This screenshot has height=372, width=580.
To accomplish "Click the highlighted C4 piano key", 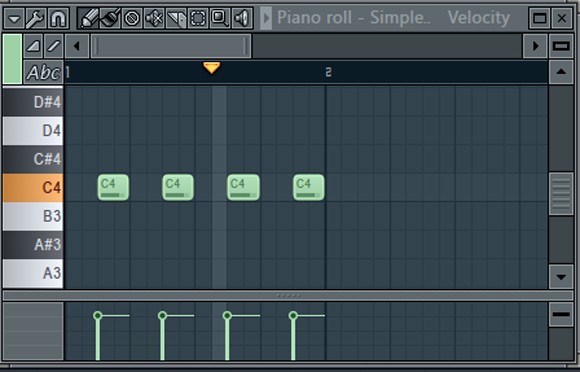I will click(33, 187).
